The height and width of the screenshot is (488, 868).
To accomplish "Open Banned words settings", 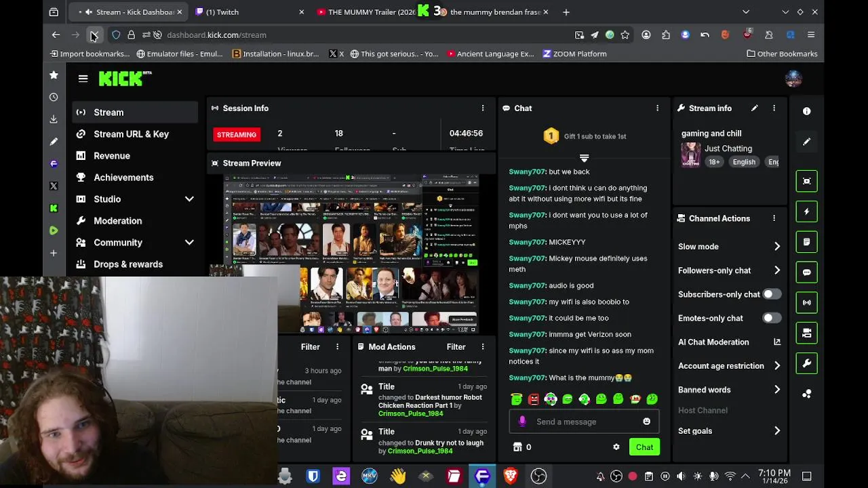I will (729, 390).
